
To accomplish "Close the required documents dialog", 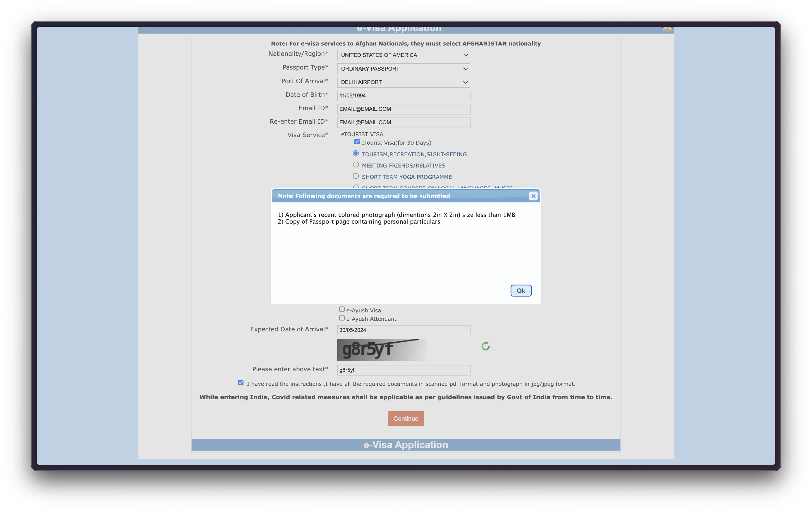I will point(533,196).
